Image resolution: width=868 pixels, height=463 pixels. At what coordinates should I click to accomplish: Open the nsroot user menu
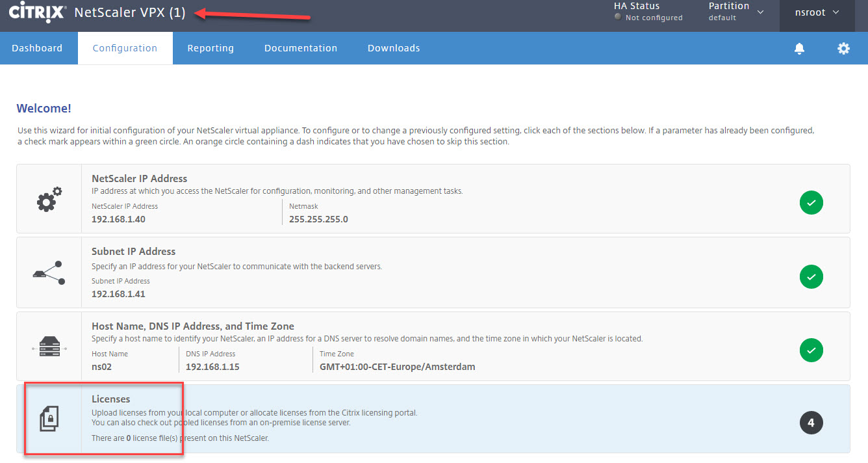pos(817,12)
